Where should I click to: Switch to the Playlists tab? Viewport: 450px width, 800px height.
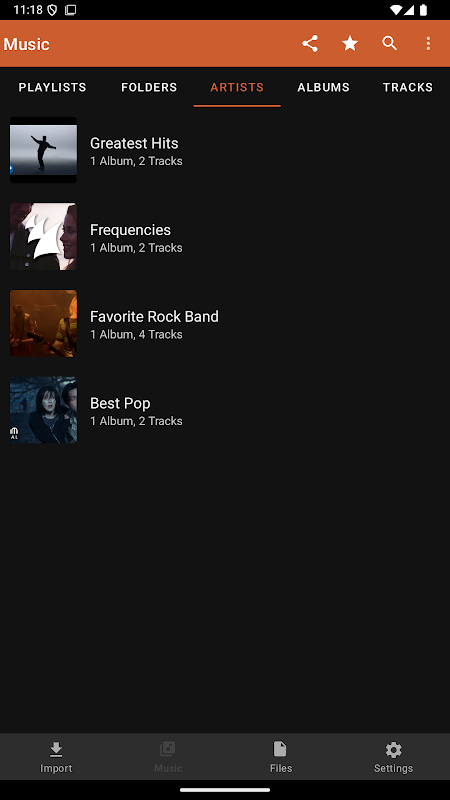53,87
